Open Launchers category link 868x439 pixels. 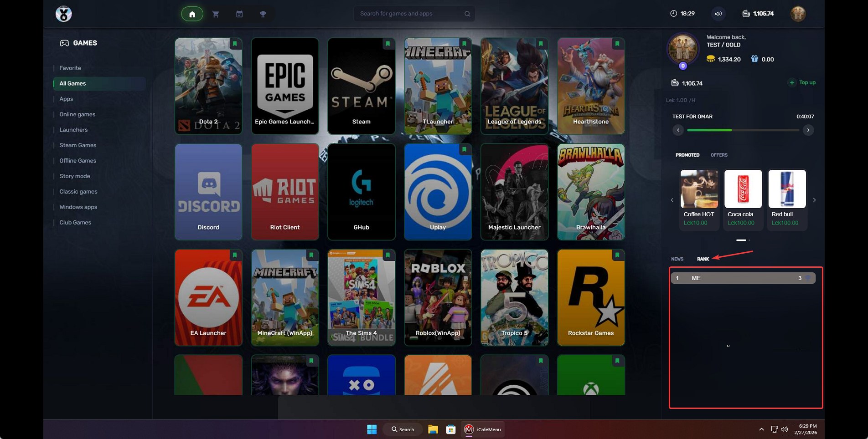coord(73,130)
